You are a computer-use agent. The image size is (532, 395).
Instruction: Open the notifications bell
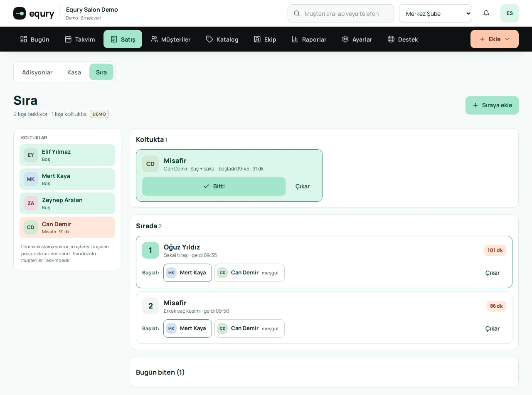click(486, 13)
